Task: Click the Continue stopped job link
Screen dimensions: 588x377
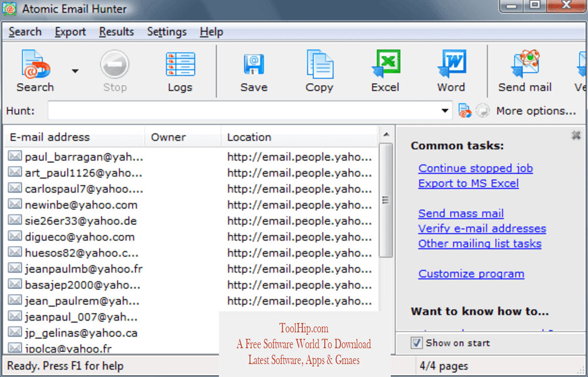Action: [x=475, y=168]
